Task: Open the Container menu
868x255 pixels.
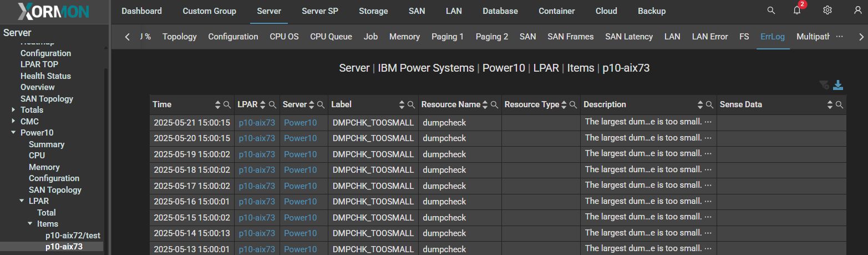Action: pos(557,11)
